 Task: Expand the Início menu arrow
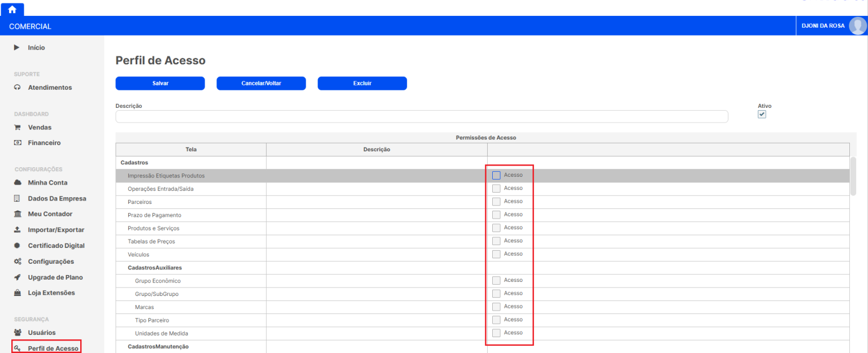click(18, 48)
